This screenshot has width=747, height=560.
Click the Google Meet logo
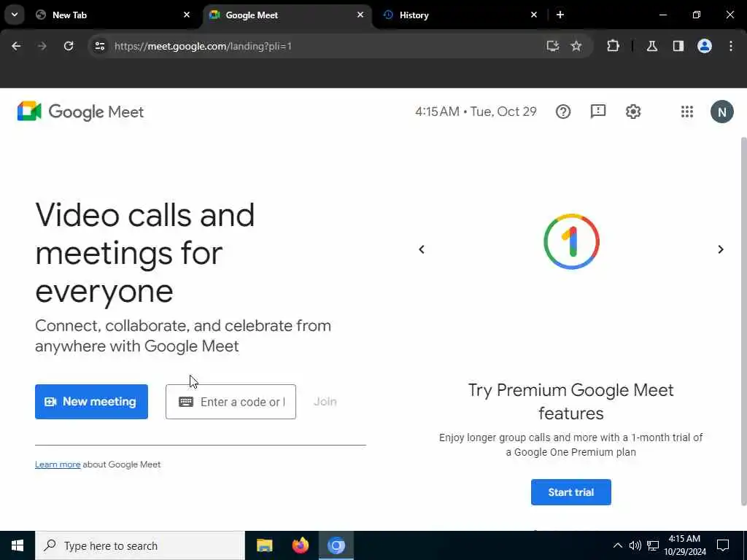(80, 112)
